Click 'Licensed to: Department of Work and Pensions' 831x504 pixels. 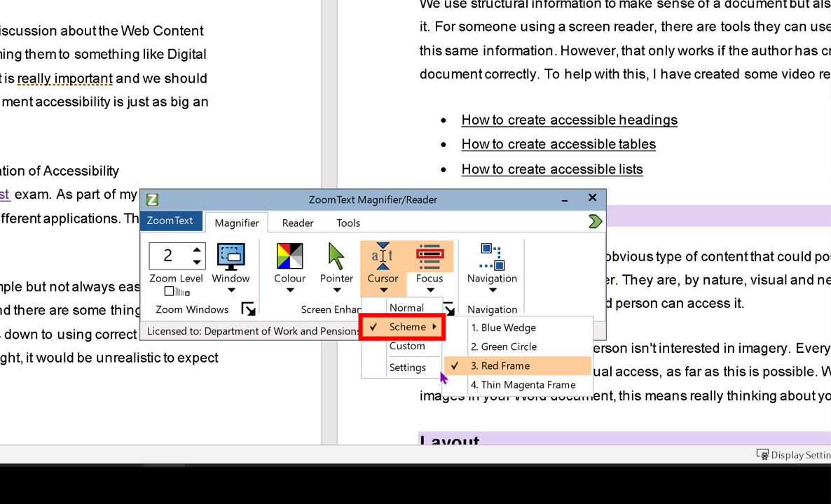[x=254, y=331]
